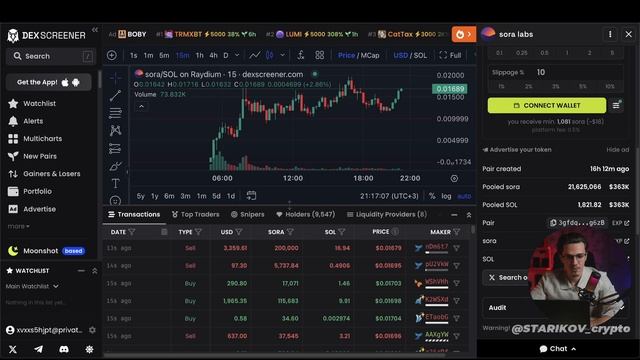Select the 5m timeframe
Screen dimensions: 640x360
click(164, 56)
